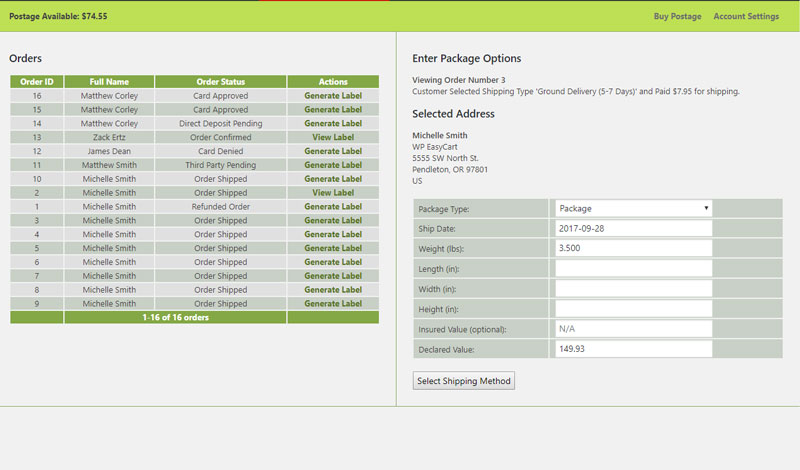Click 'Order Confirmed' status cell
Image resolution: width=800 pixels, height=470 pixels.
[x=221, y=137]
